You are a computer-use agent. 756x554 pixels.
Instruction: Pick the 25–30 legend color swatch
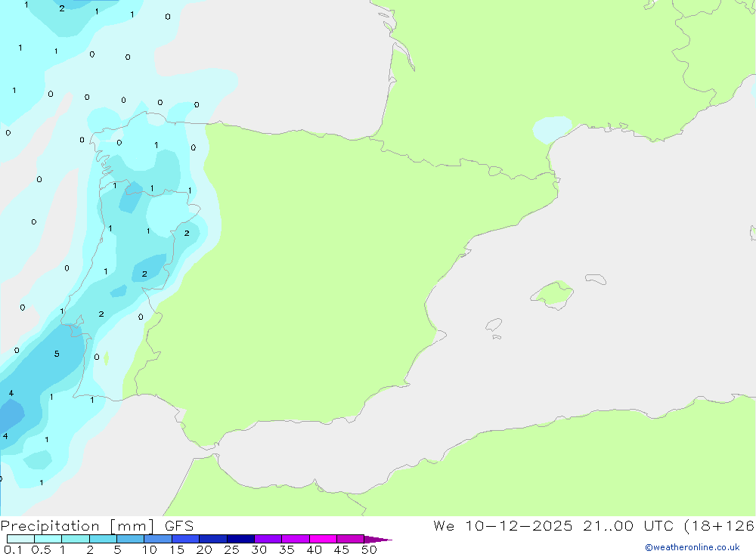click(240, 539)
